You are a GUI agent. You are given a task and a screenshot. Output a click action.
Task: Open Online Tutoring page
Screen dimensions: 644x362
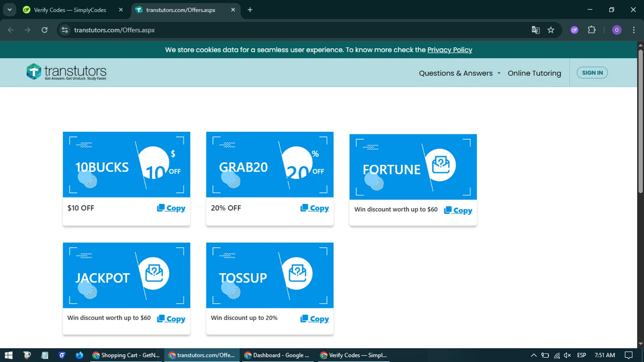tap(534, 73)
